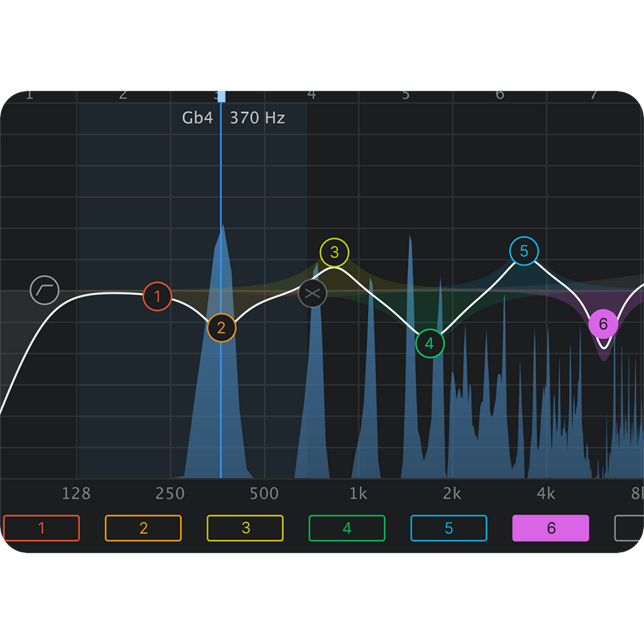Select the green EQ node 4
The height and width of the screenshot is (644, 644).
[430, 343]
